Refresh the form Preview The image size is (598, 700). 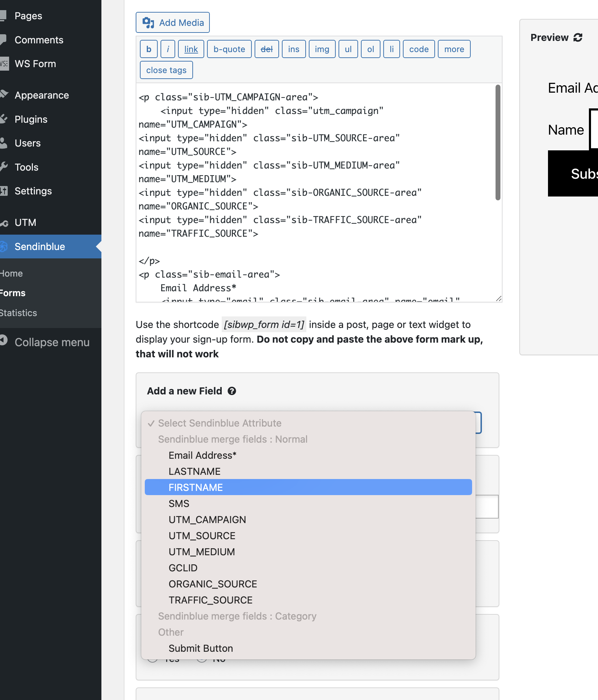(x=578, y=37)
